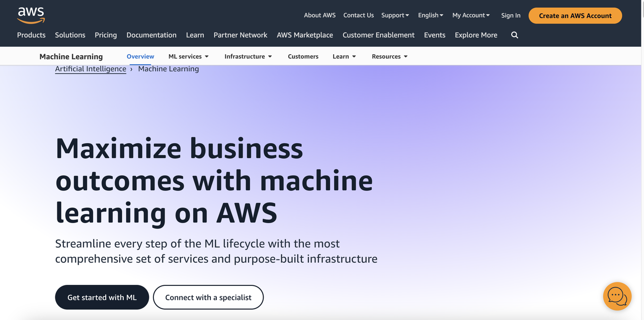Open the English language dropdown
644x320 pixels.
tap(431, 16)
